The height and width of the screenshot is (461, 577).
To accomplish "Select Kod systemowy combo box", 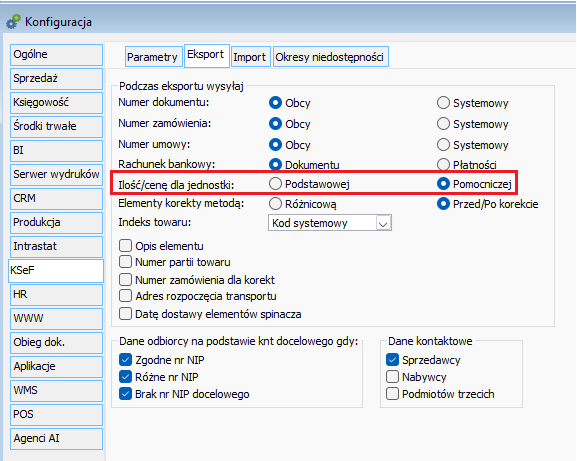I will (x=330, y=223).
